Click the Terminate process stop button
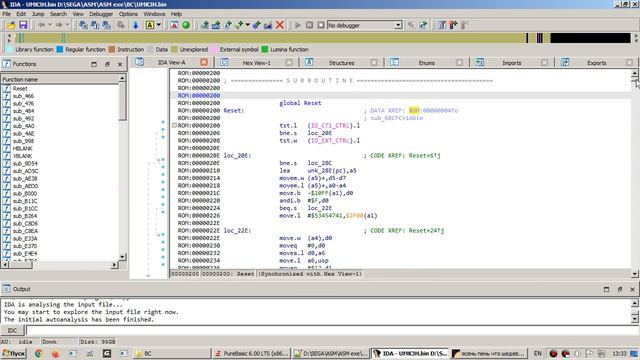 click(x=321, y=25)
